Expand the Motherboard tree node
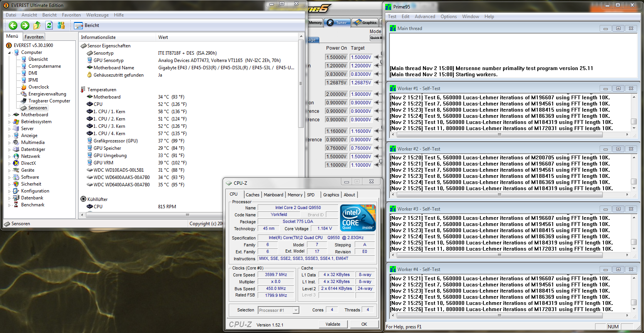Image resolution: width=644 pixels, height=333 pixels. click(x=10, y=115)
